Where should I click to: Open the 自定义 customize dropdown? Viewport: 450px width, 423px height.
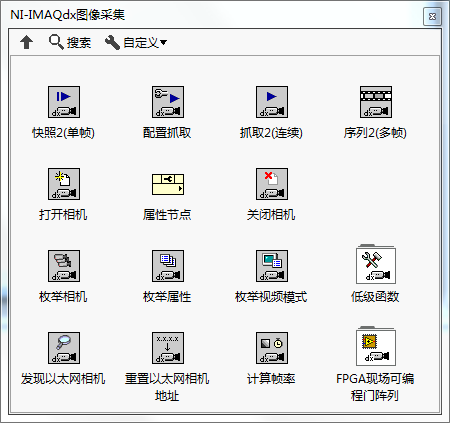coord(136,42)
